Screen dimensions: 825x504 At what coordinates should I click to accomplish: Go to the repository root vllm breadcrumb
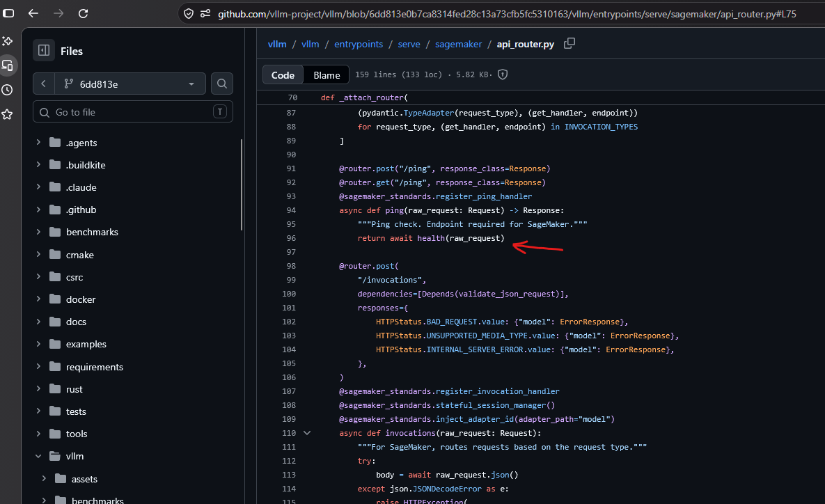[x=277, y=44]
